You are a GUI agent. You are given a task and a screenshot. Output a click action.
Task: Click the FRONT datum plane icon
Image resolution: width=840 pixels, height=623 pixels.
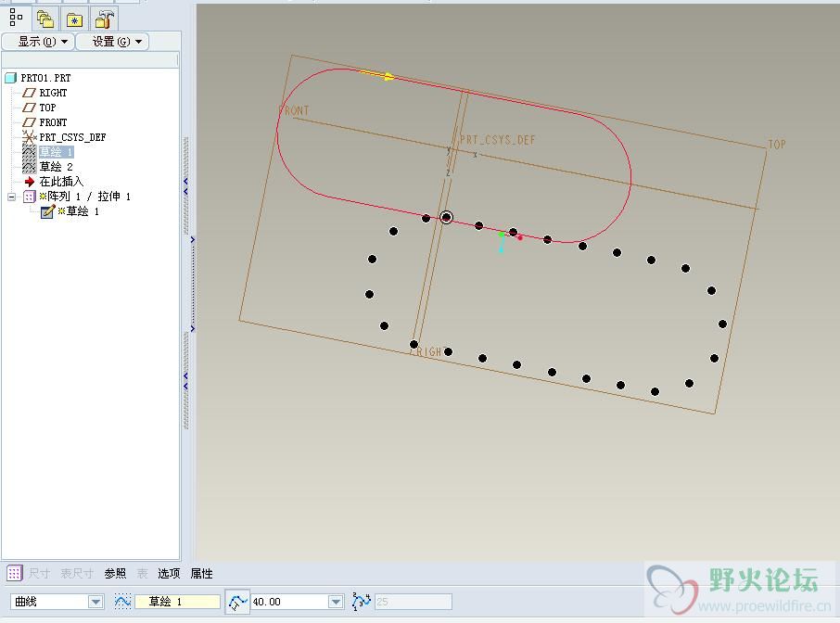[x=29, y=122]
